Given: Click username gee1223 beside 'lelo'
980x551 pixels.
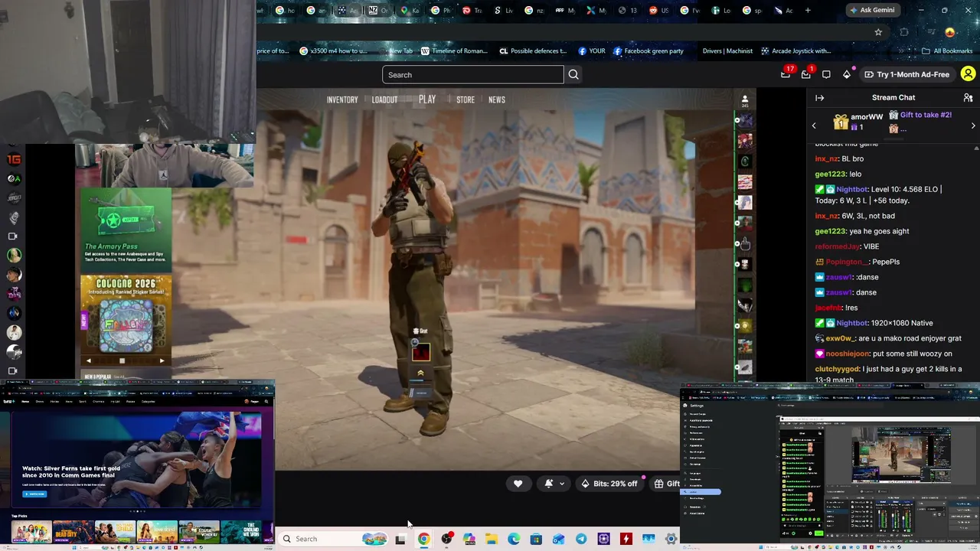Looking at the screenshot, I should coord(830,174).
